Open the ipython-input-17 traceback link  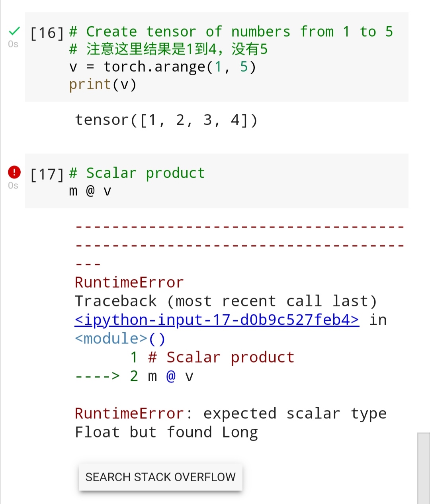217,320
